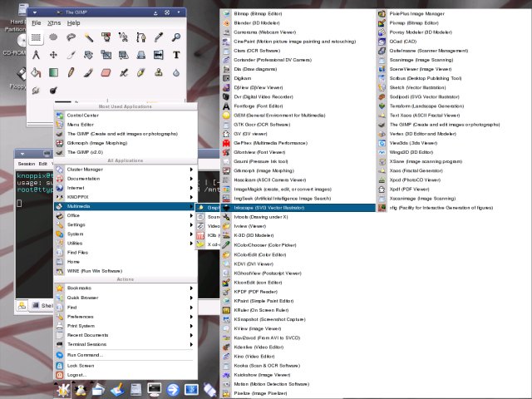Screen dimensions: 532x399
Task: Open WINE (Run Win Software) entry
Action: pos(126,271)
